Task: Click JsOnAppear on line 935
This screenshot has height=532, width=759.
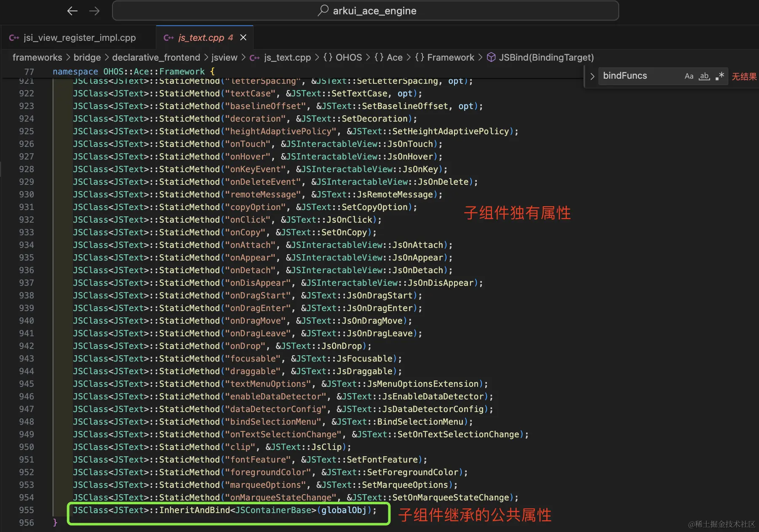Action: point(417,258)
